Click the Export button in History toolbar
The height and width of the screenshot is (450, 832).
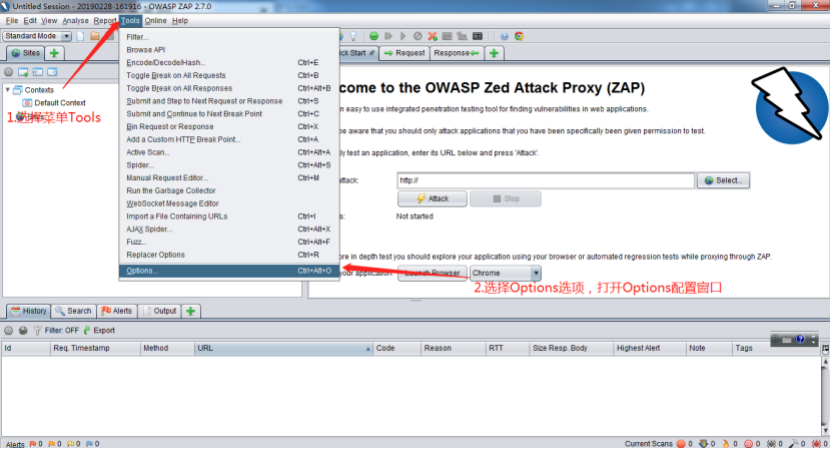tap(99, 330)
